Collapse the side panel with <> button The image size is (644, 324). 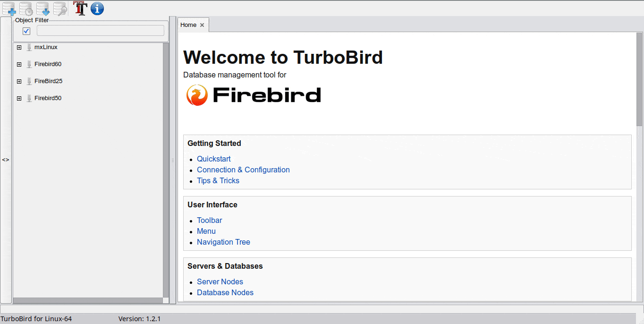pyautogui.click(x=6, y=160)
